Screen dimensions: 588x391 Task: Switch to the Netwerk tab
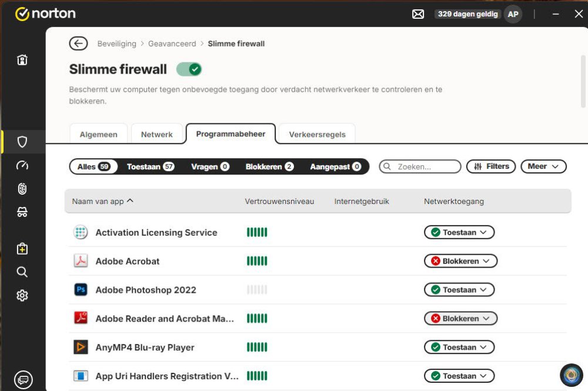click(x=157, y=134)
